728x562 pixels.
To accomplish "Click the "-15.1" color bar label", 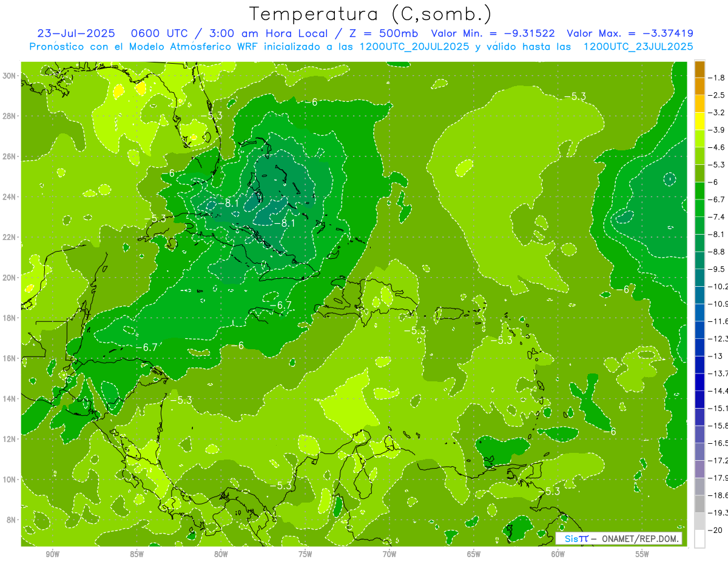I will [x=718, y=408].
